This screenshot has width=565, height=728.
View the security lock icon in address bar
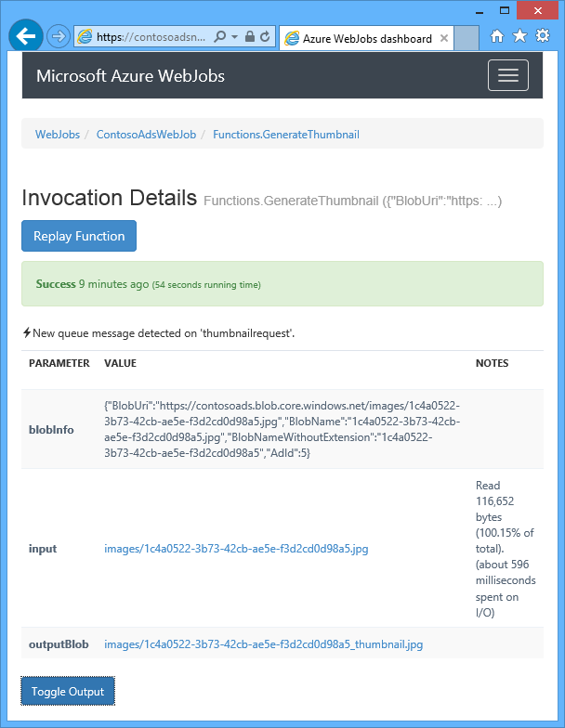249,37
